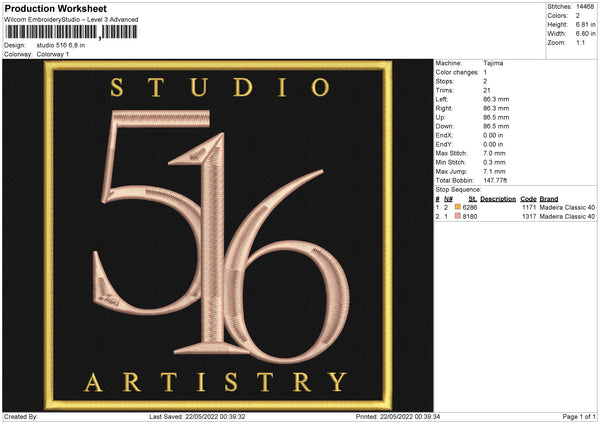Click the Trims value 21
The height and width of the screenshot is (424, 600).
click(x=486, y=90)
